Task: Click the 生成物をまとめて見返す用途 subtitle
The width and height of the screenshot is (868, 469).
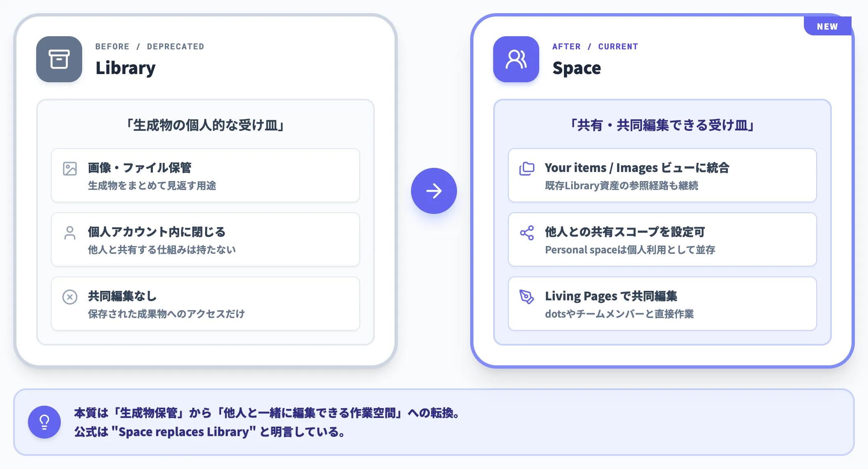Action: (152, 186)
